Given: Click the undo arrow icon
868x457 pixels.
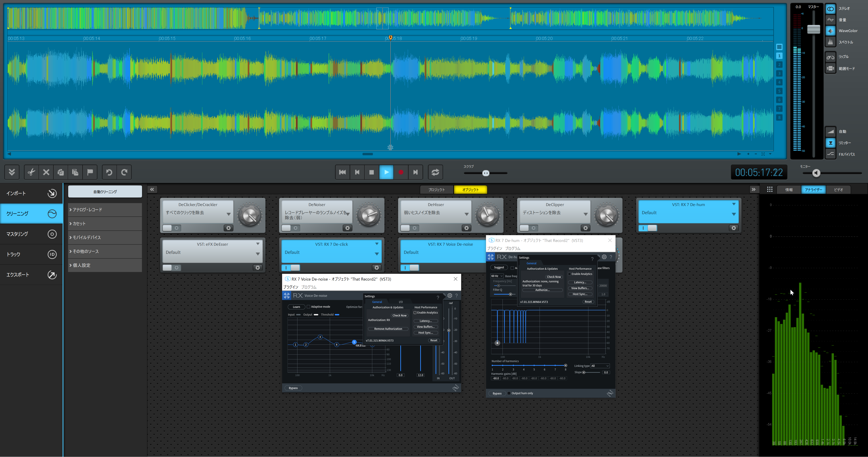Looking at the screenshot, I should [109, 172].
